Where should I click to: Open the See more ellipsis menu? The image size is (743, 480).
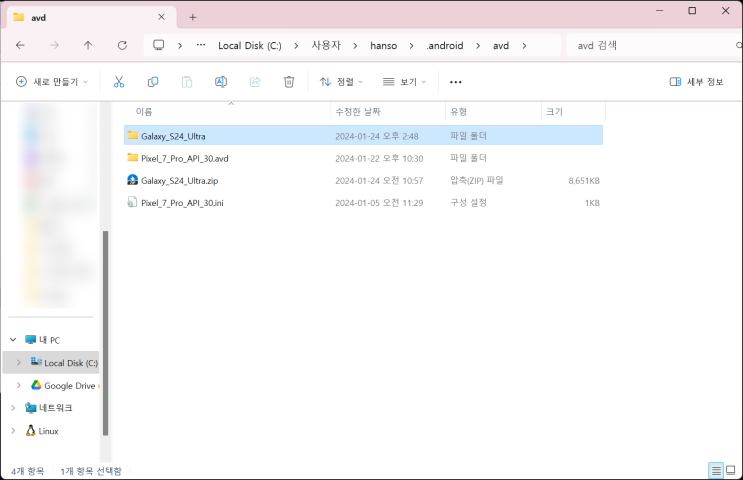point(455,82)
